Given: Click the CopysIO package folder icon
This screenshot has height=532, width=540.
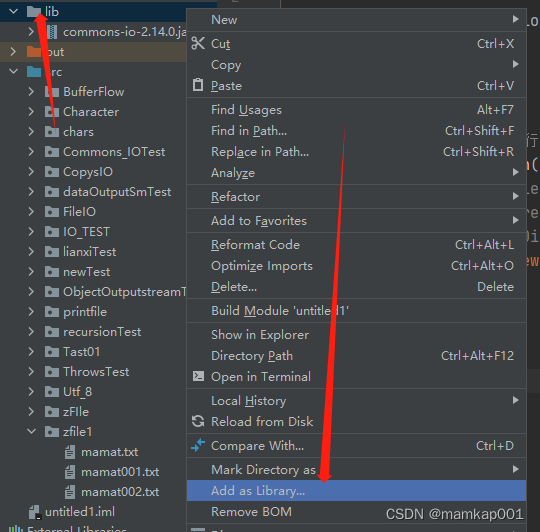Looking at the screenshot, I should point(52,171).
